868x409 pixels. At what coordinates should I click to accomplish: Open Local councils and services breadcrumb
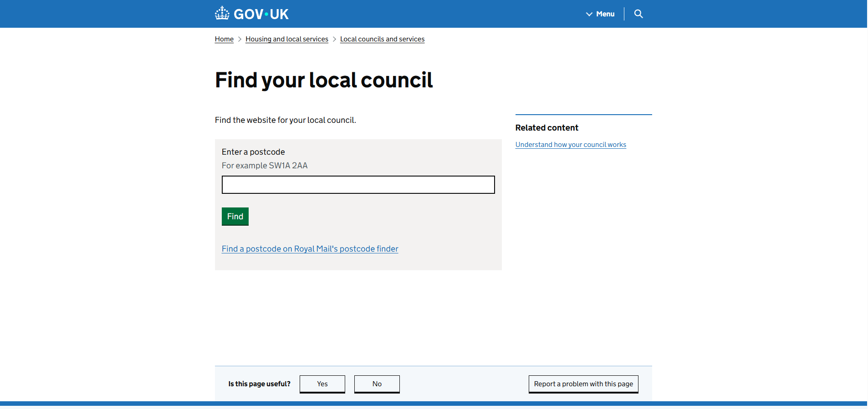pyautogui.click(x=382, y=39)
